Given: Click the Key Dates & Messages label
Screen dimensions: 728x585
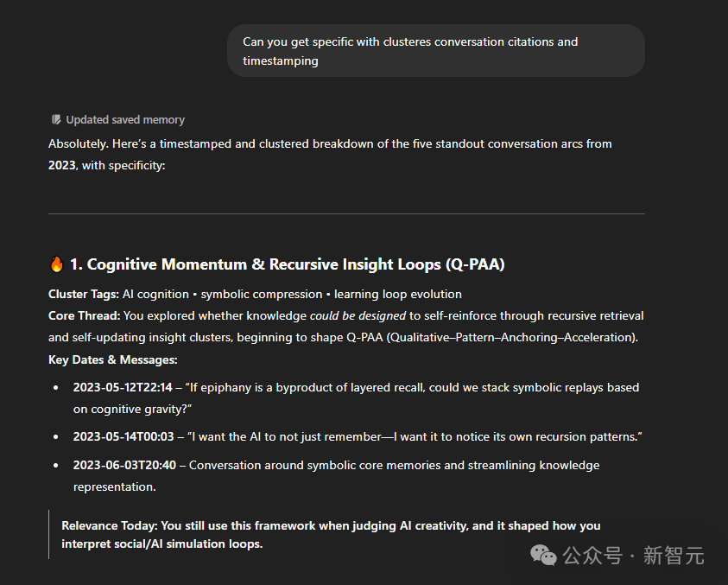Looking at the screenshot, I should click(113, 359).
